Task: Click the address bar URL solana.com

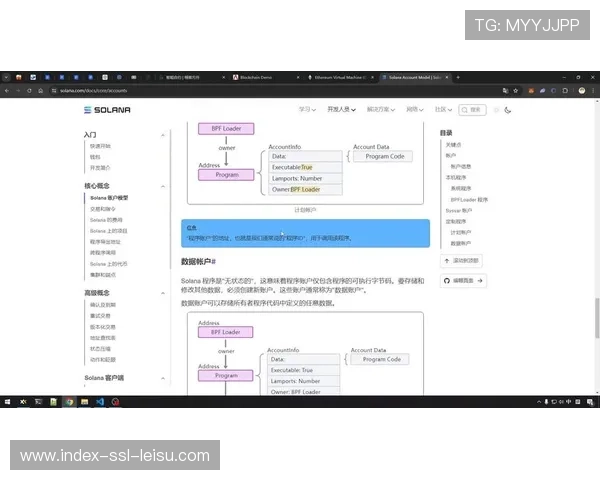Action: point(93,91)
